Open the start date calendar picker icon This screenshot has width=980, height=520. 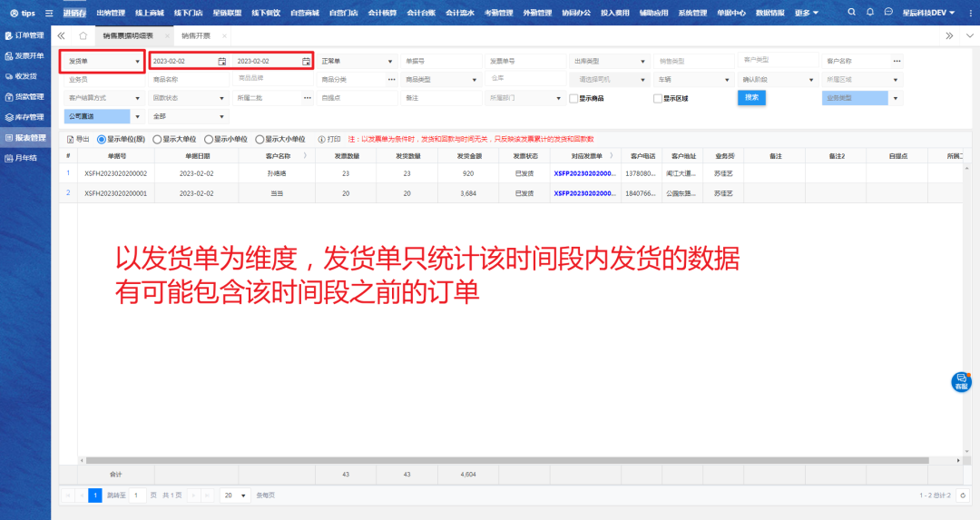pos(221,61)
